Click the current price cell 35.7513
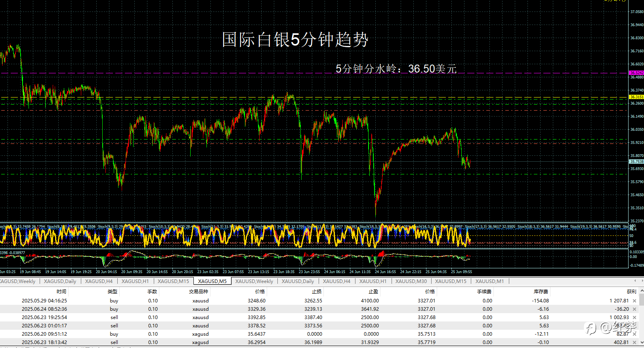The width and height of the screenshot is (644, 348). click(427, 334)
